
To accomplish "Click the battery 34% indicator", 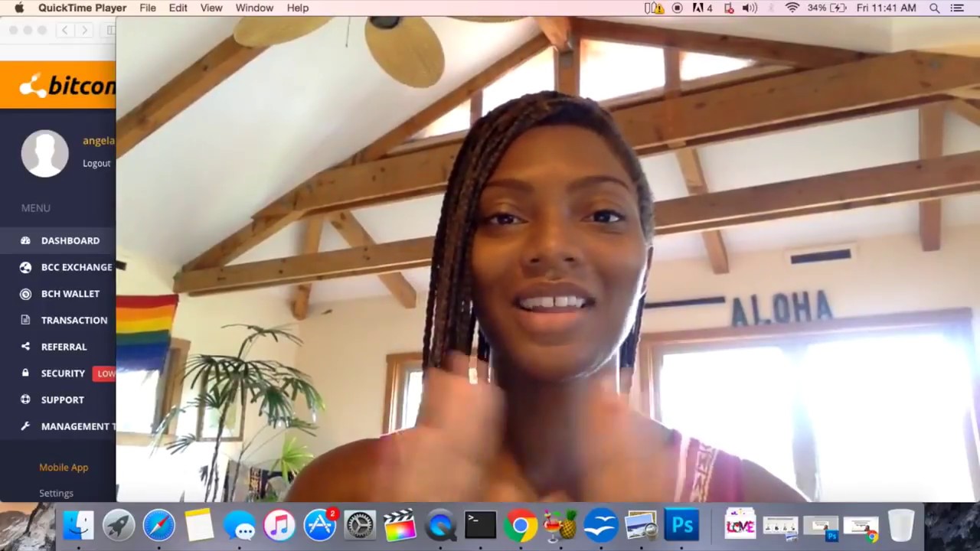I will click(827, 8).
